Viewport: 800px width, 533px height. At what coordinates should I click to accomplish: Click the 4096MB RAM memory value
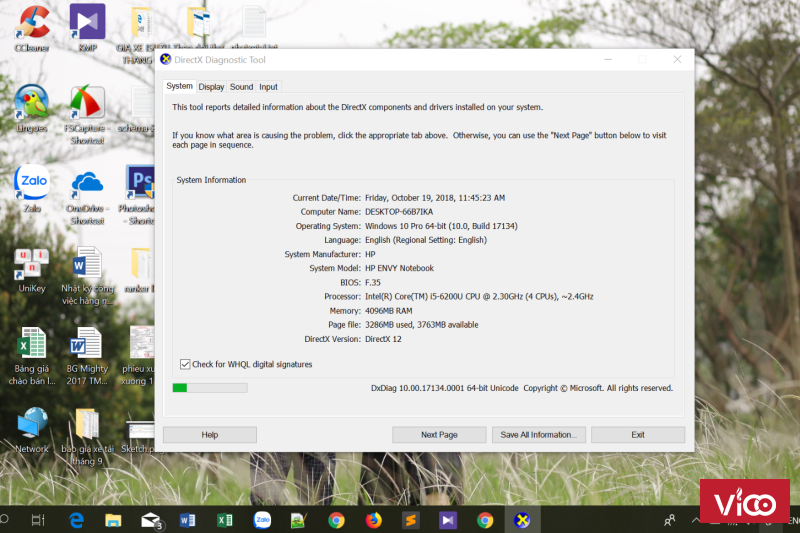(x=389, y=311)
